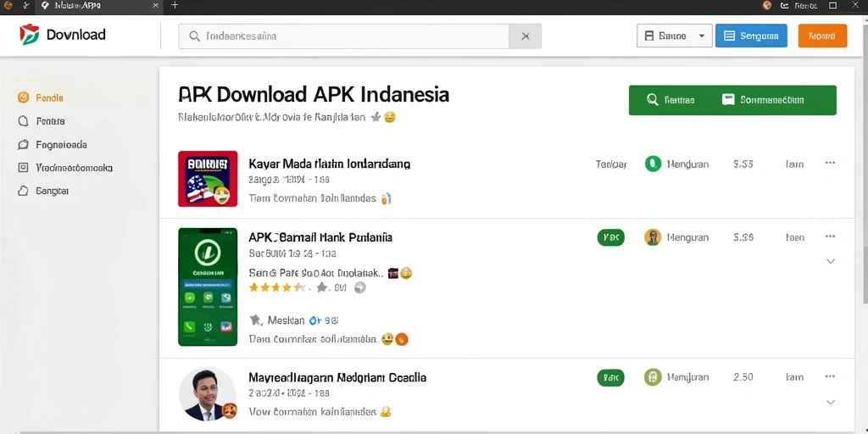Click the square Vrodmoortomocku sidebar icon
The width and height of the screenshot is (868, 434).
click(x=23, y=167)
